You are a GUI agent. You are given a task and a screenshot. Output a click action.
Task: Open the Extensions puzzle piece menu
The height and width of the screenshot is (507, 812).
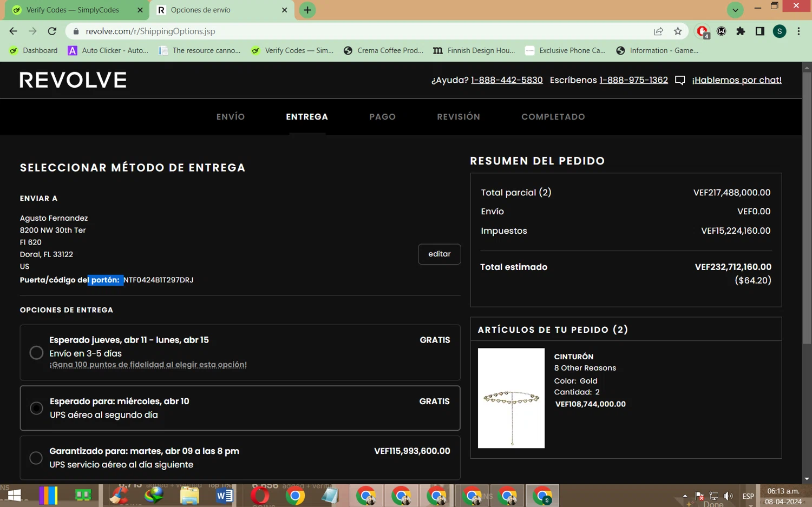[x=741, y=31]
